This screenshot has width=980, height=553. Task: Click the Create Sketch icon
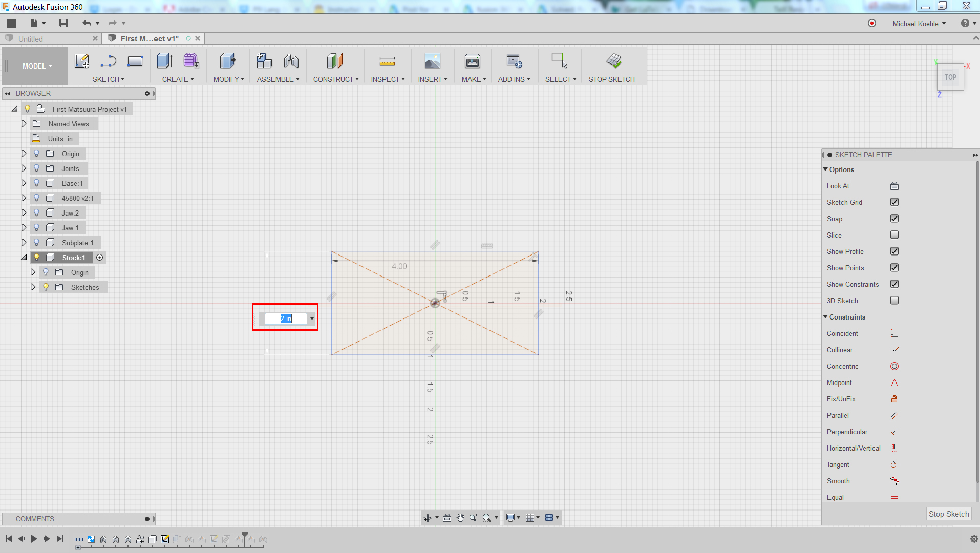(x=82, y=61)
